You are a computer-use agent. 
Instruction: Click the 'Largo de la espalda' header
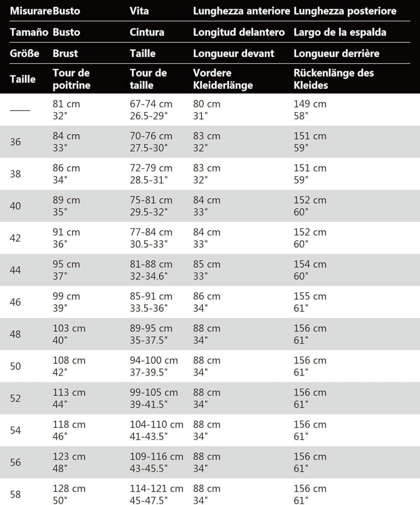click(x=340, y=32)
